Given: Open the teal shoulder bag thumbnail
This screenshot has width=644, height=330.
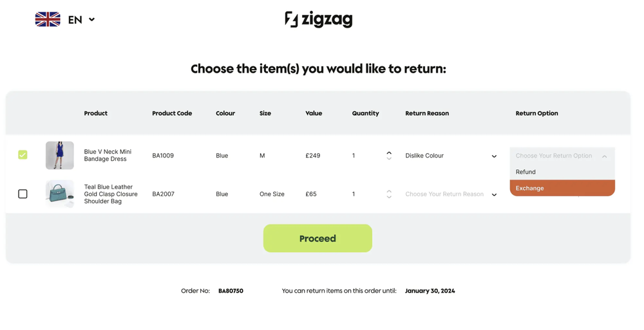Looking at the screenshot, I should pyautogui.click(x=59, y=194).
